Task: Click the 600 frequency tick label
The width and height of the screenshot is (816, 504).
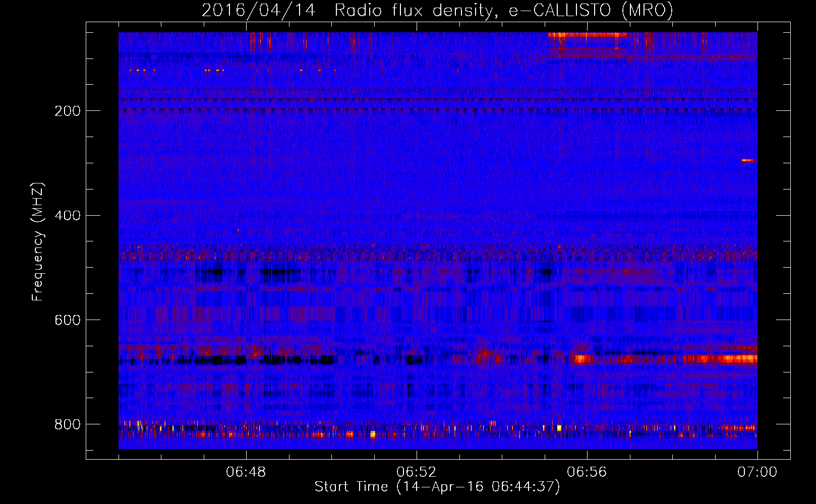Action: [x=68, y=320]
